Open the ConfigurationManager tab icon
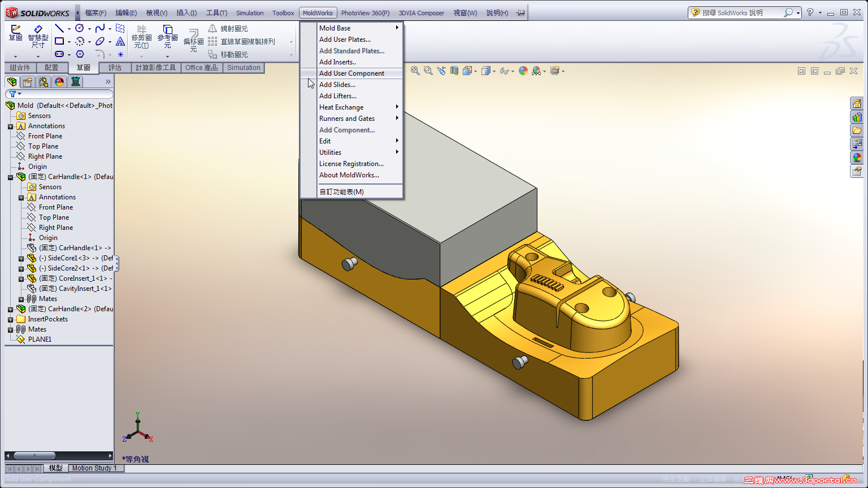Image resolution: width=868 pixels, height=488 pixels. [44, 82]
